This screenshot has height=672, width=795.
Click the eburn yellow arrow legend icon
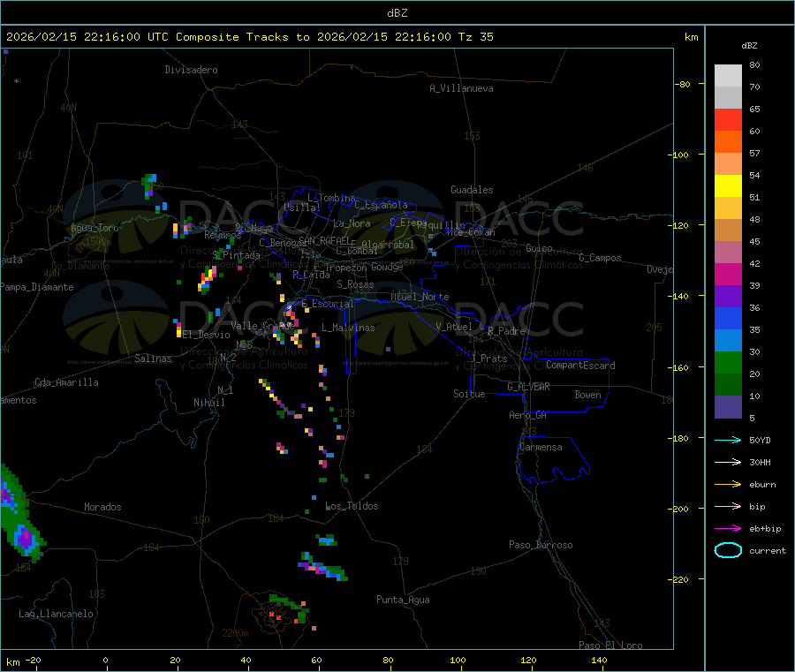pyautogui.click(x=728, y=485)
